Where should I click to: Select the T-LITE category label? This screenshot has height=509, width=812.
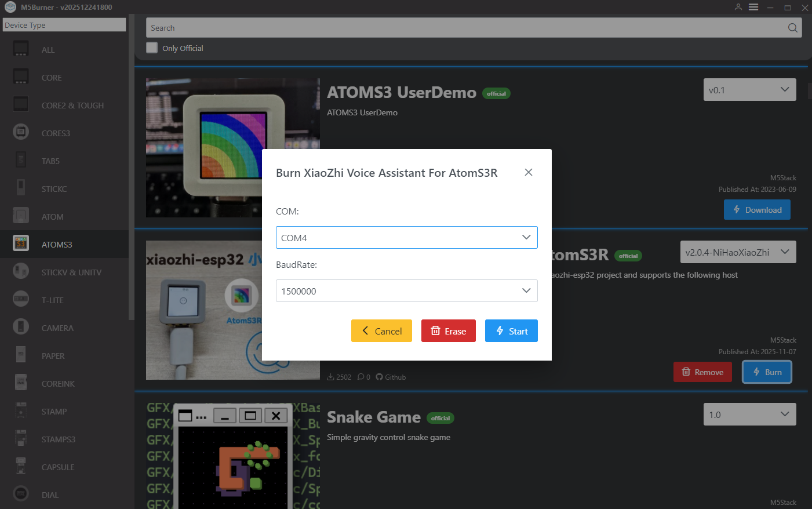pyautogui.click(x=52, y=300)
